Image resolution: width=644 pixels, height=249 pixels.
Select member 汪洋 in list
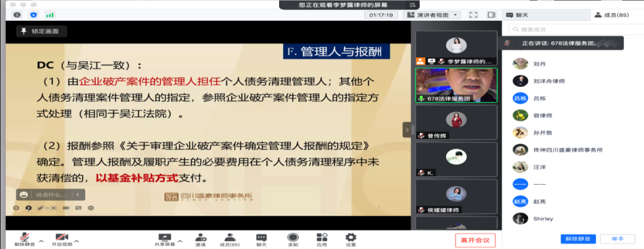573,167
